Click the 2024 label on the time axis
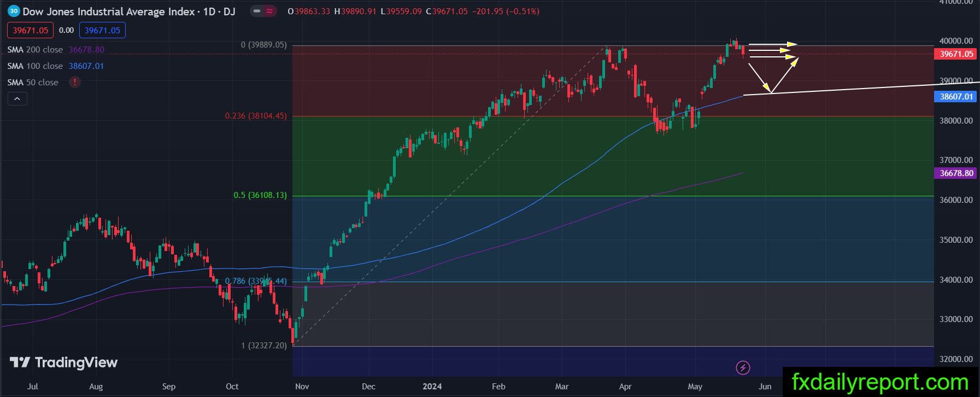 [432, 387]
